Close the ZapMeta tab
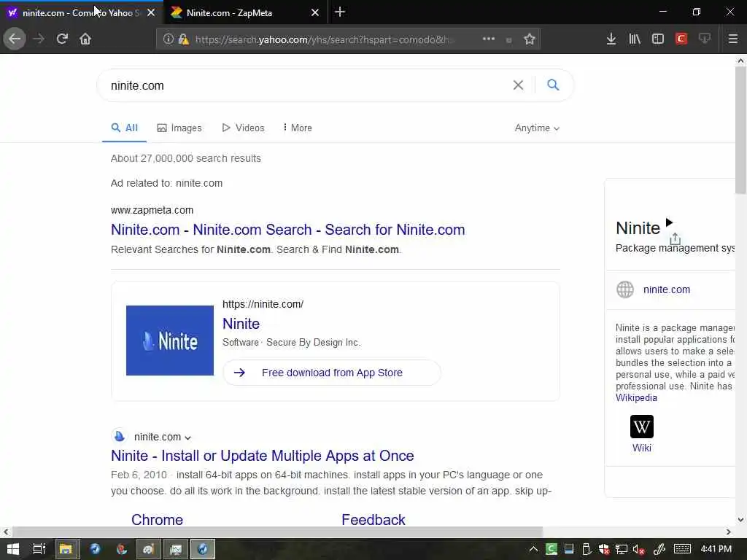 pos(315,13)
